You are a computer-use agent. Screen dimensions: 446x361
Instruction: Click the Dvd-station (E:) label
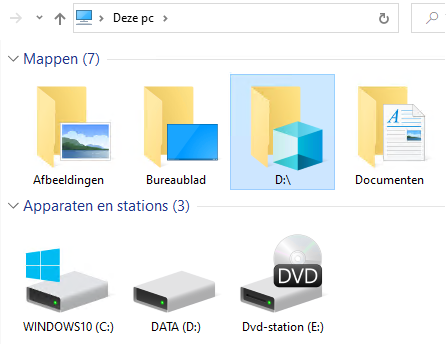[x=283, y=327]
